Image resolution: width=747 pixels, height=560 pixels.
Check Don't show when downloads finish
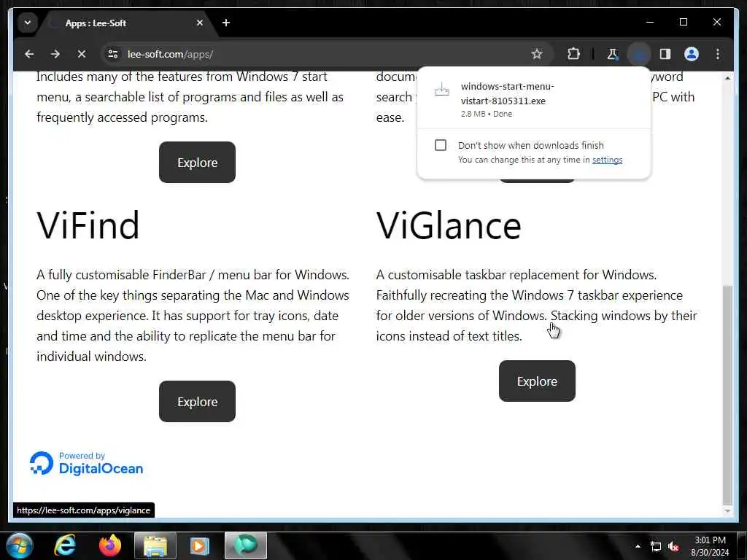[x=441, y=145]
